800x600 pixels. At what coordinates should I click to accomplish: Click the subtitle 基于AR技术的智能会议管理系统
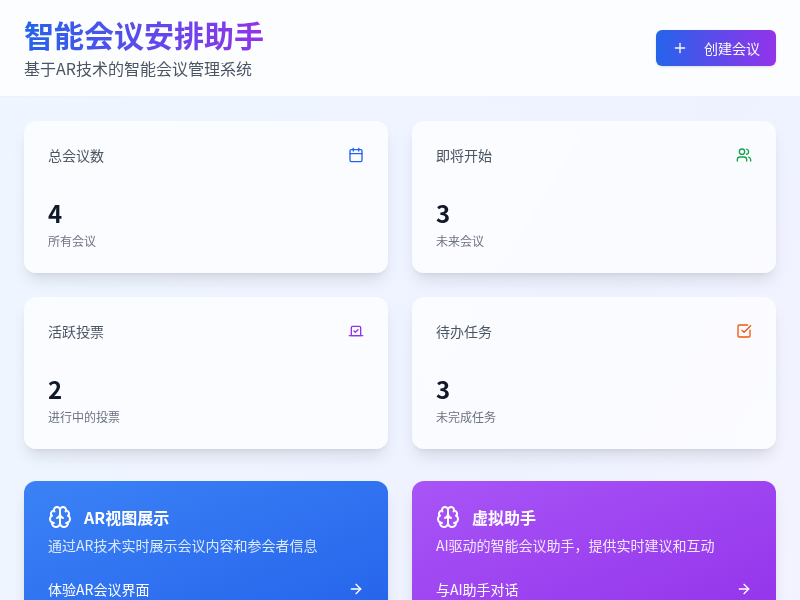(x=138, y=69)
